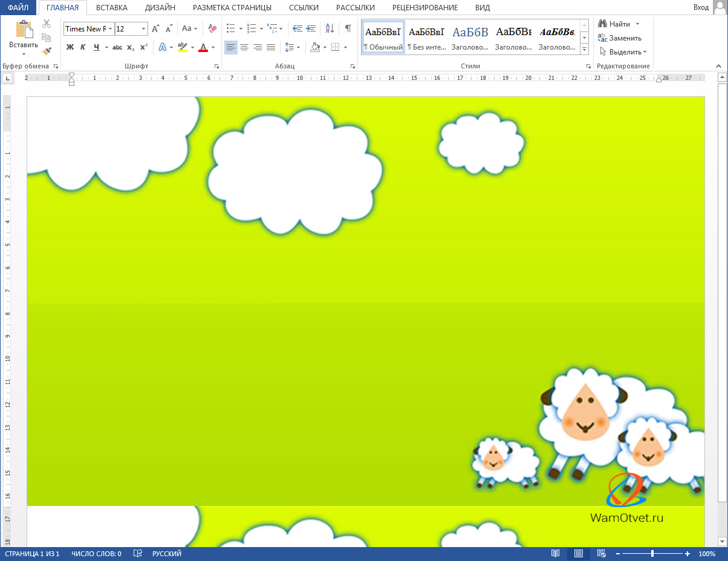This screenshot has width=728, height=561.
Task: Click the ЧИСЛО СЛОВ word count indicator
Action: tap(96, 554)
